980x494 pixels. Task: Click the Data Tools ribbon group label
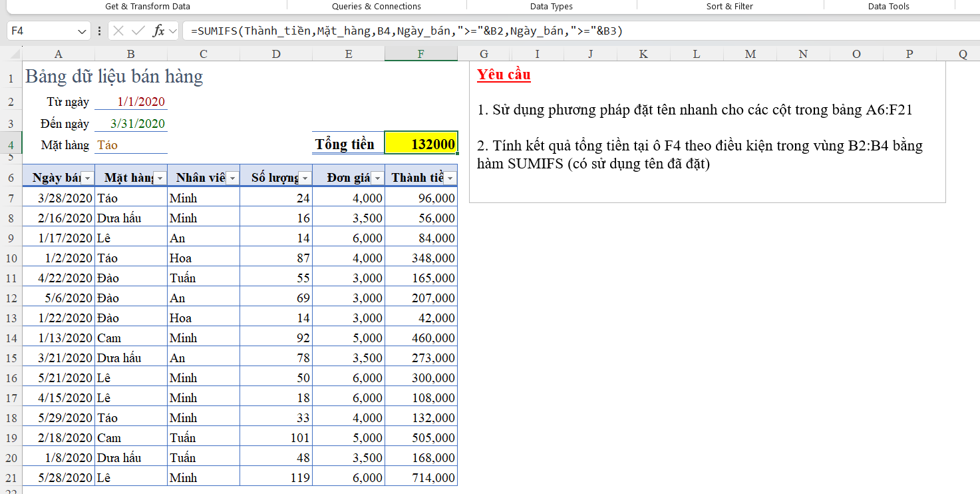point(888,6)
